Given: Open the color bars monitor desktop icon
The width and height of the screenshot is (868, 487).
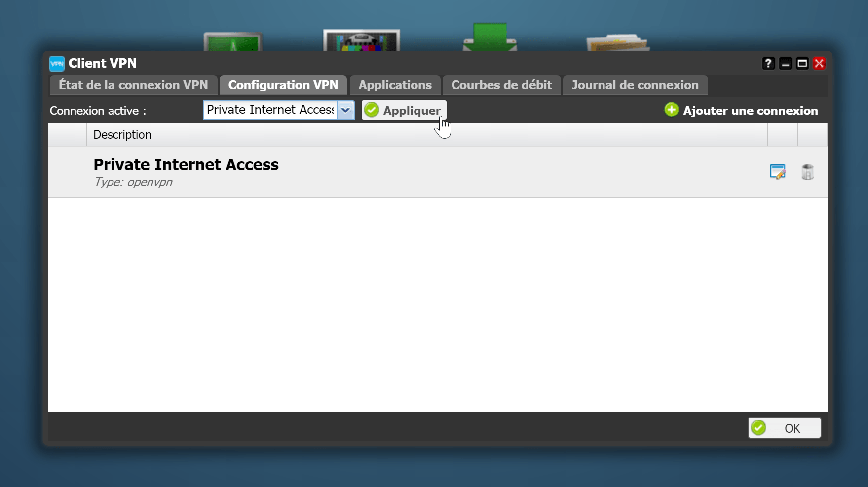Looking at the screenshot, I should click(362, 39).
